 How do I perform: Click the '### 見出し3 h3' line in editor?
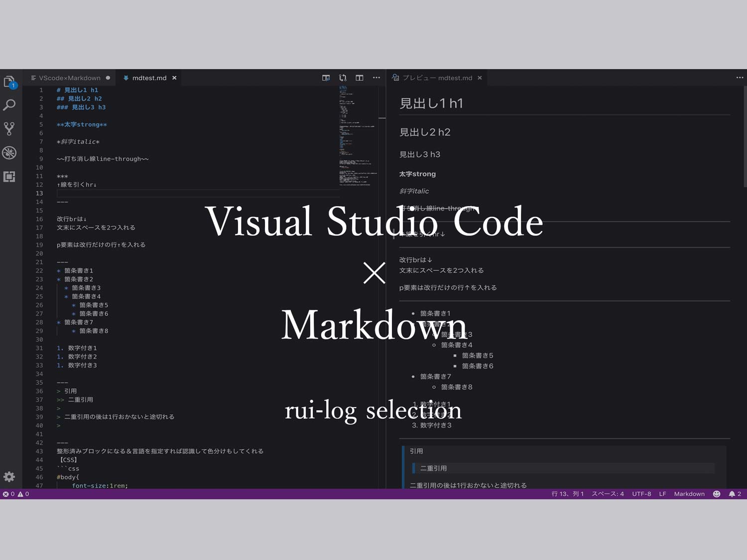tap(81, 107)
